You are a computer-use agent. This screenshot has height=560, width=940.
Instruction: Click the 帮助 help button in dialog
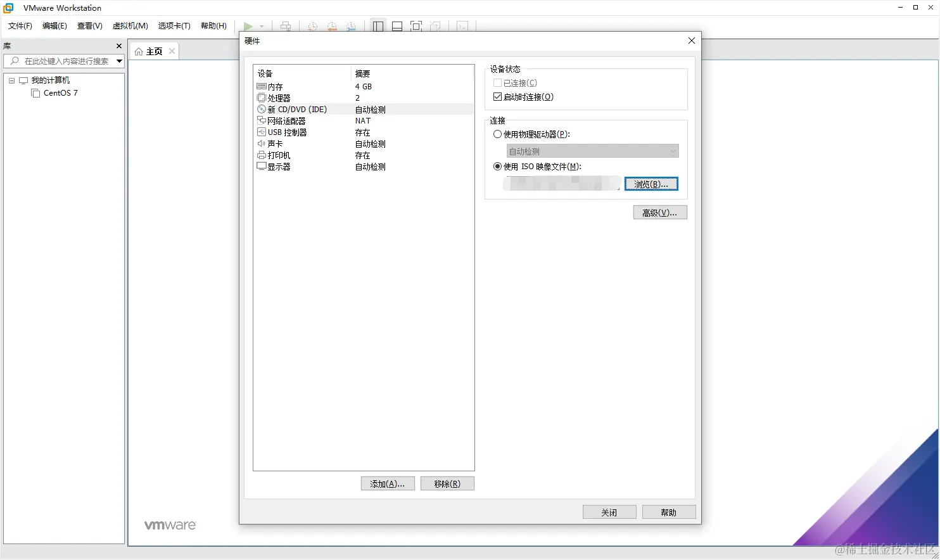[669, 512]
